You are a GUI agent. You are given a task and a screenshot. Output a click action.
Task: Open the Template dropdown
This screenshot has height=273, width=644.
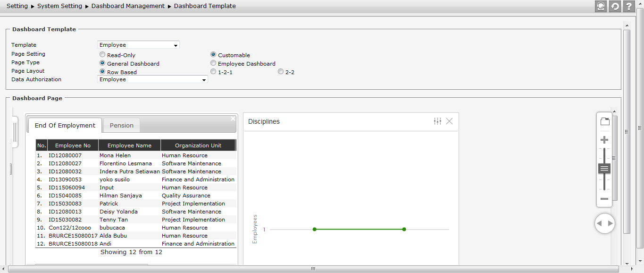[138, 45]
